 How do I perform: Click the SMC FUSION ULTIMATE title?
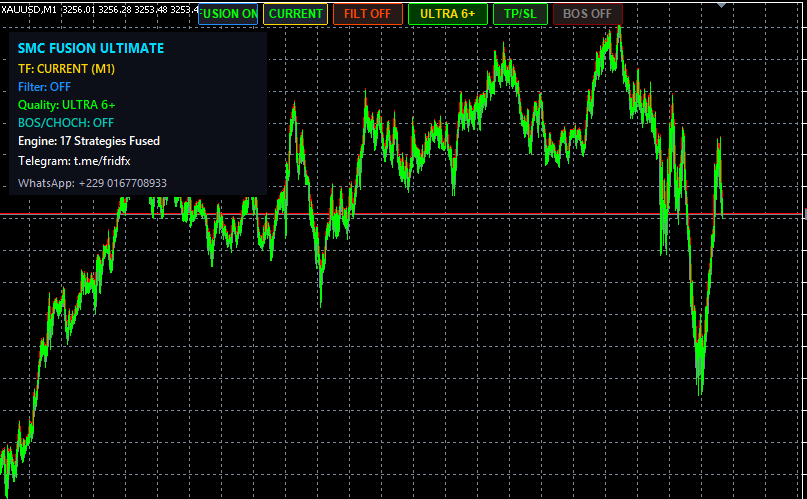click(x=91, y=48)
